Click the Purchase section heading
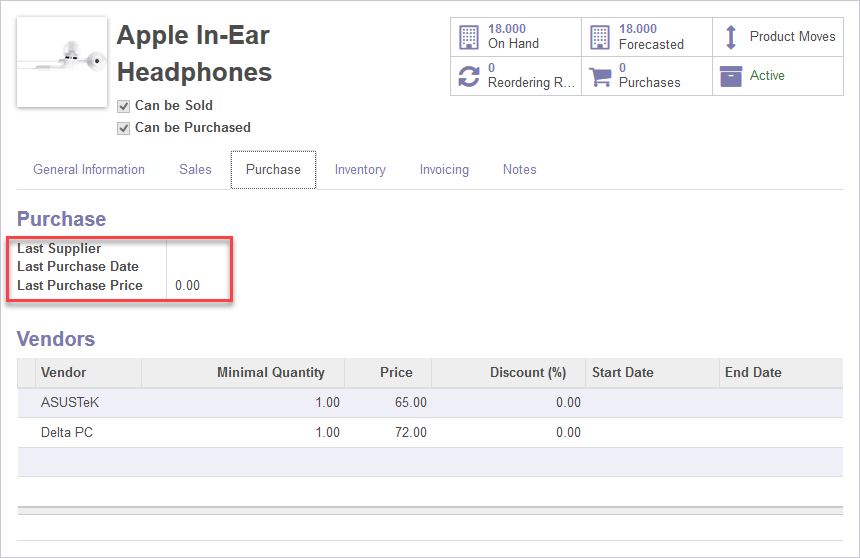The height and width of the screenshot is (558, 860). [61, 219]
